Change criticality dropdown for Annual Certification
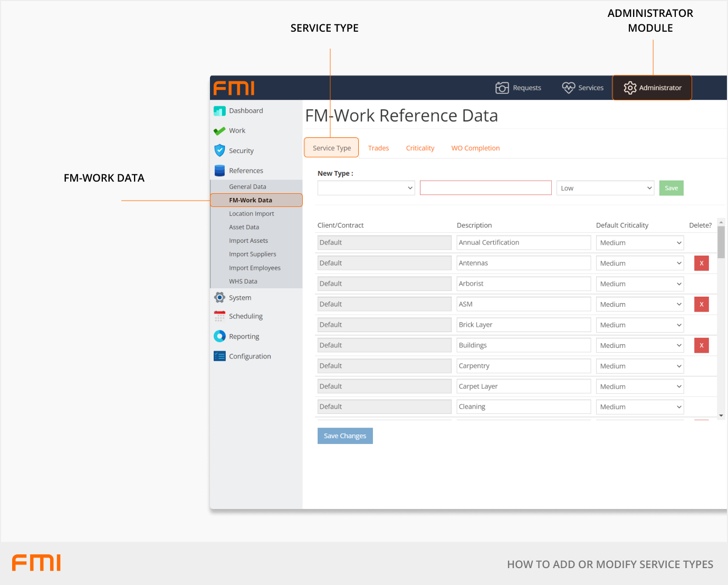The image size is (728, 585). (640, 243)
